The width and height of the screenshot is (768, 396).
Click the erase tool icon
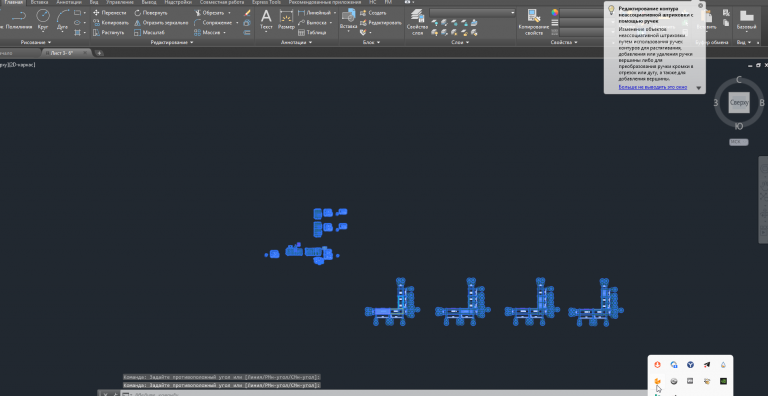pos(247,13)
